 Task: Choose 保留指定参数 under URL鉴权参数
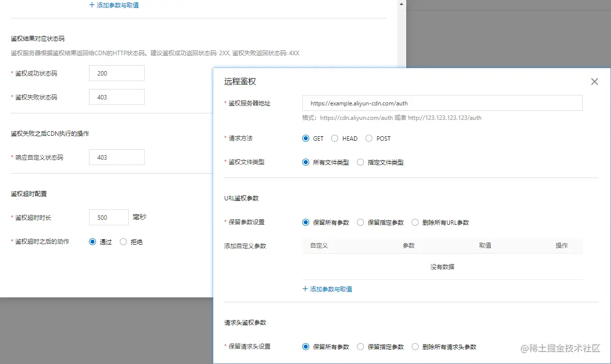[360, 222]
